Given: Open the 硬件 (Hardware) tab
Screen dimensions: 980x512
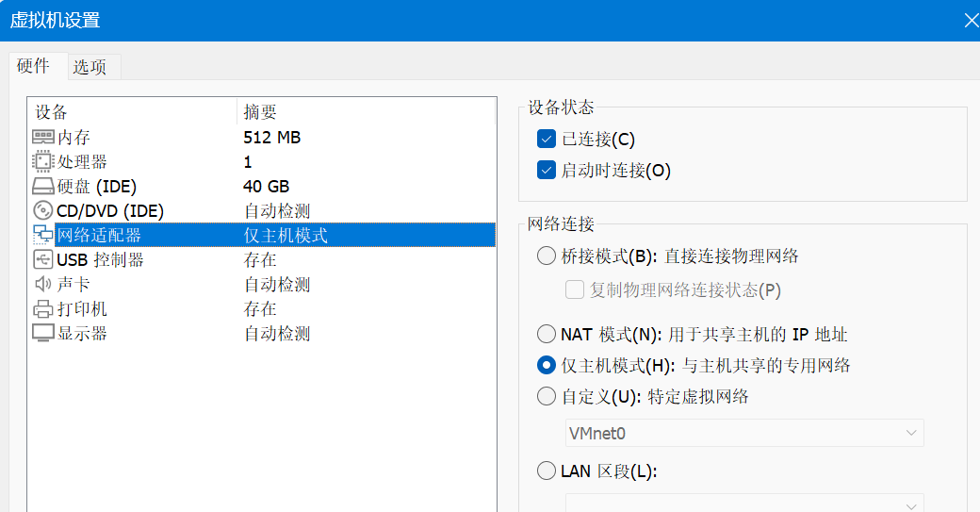Looking at the screenshot, I should point(34,66).
